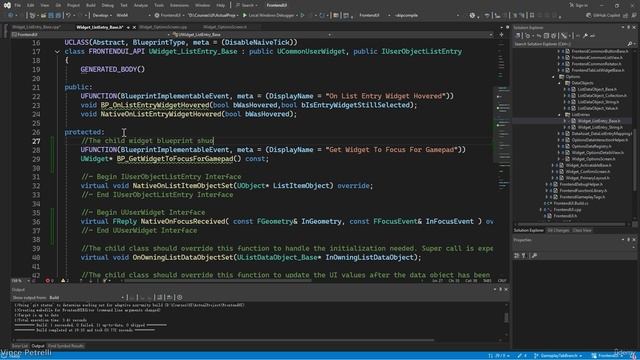640x360 pixels.
Task: Close the Output panel
Action: click(x=507, y=289)
